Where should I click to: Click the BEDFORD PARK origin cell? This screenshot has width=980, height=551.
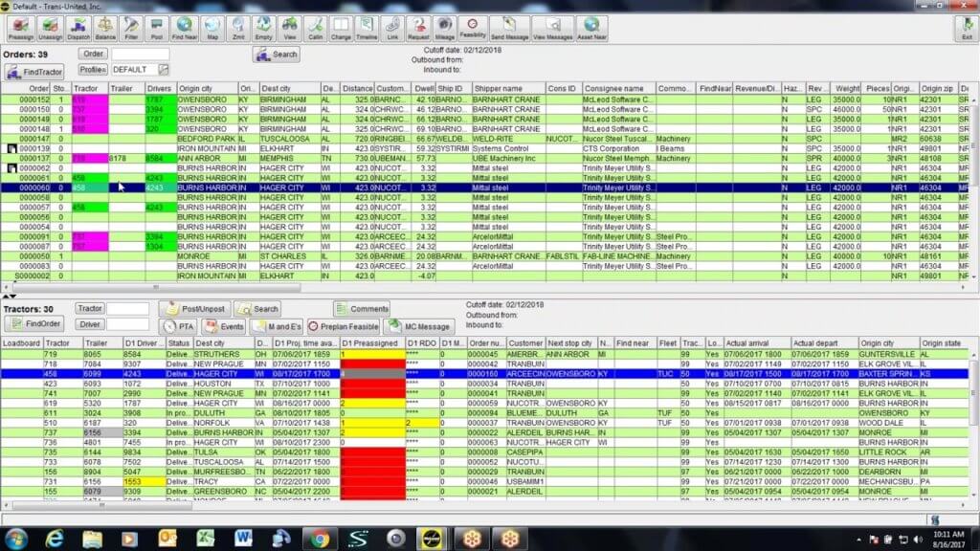(208, 139)
